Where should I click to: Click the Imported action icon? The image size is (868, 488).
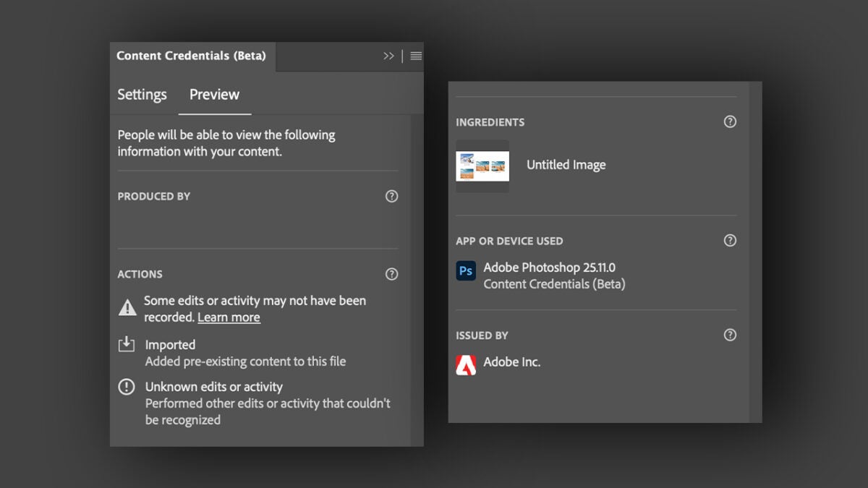tap(127, 345)
